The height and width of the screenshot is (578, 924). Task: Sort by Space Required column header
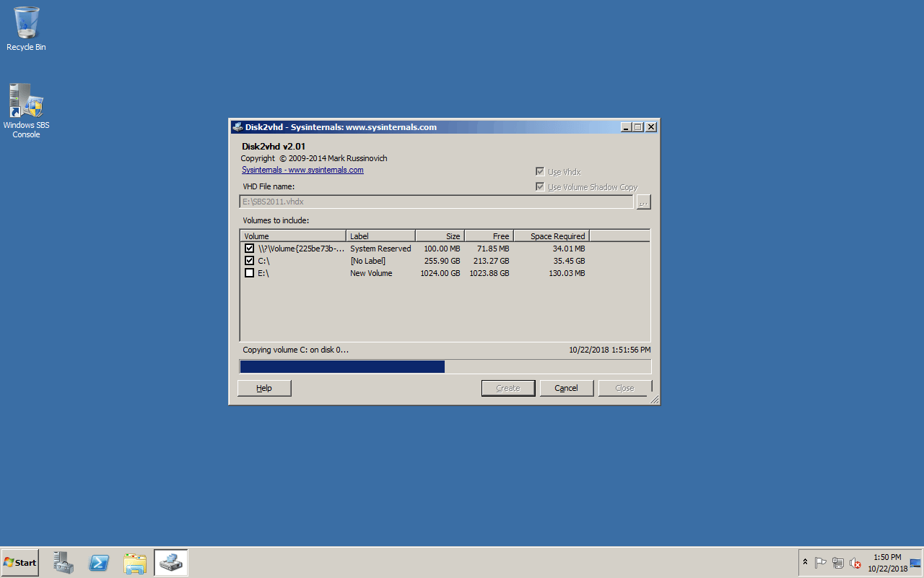click(x=552, y=236)
